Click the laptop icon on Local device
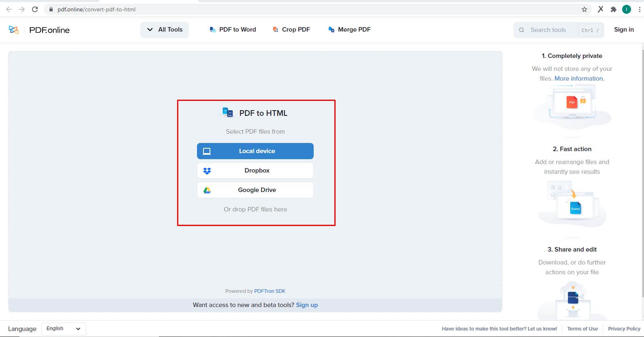 coord(207,151)
